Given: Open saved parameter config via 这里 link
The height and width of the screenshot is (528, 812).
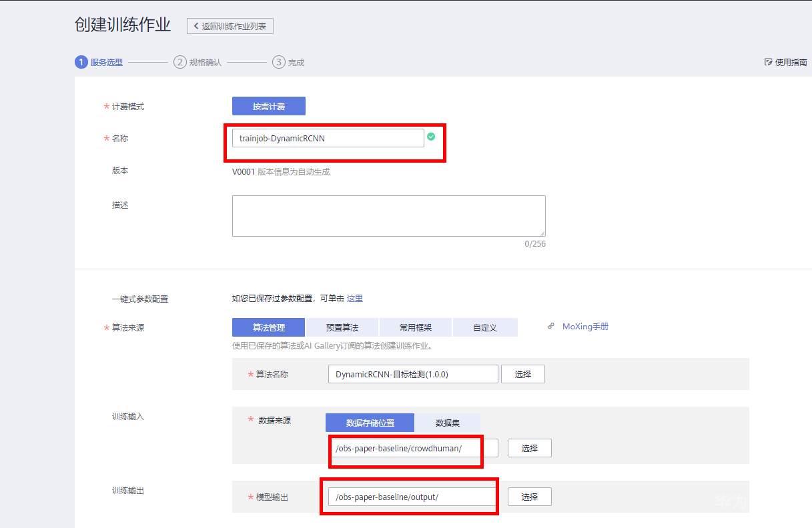Looking at the screenshot, I should 355,298.
